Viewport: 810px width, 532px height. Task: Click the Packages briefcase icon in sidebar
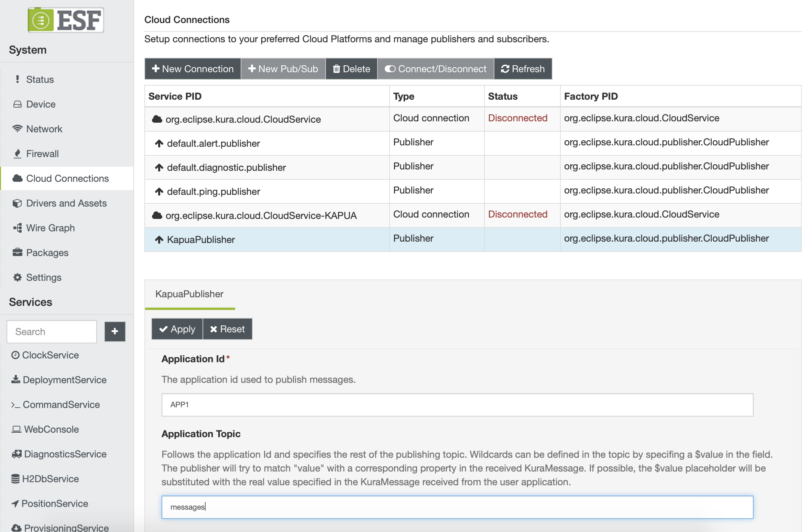17,253
